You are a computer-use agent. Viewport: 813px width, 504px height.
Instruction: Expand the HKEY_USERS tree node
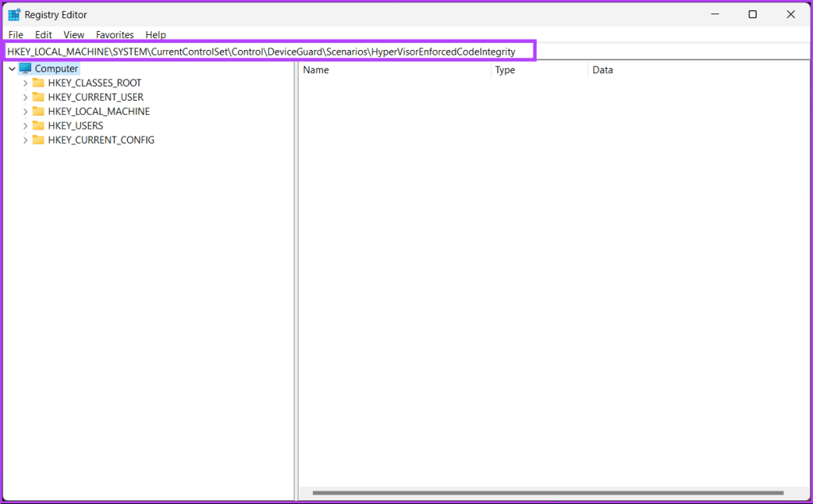25,125
